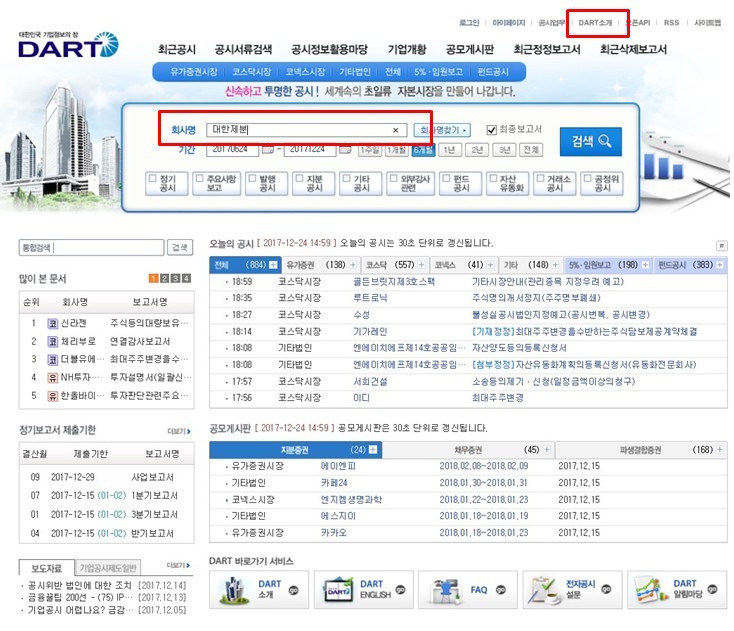734x631 pixels.
Task: Expand the 전체 (884) plus icon
Action: (273, 265)
